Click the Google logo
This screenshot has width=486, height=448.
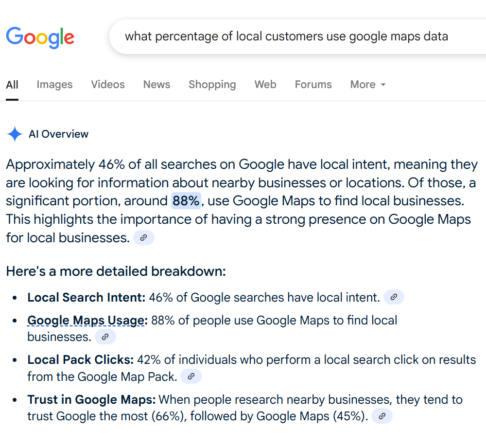pyautogui.click(x=40, y=37)
